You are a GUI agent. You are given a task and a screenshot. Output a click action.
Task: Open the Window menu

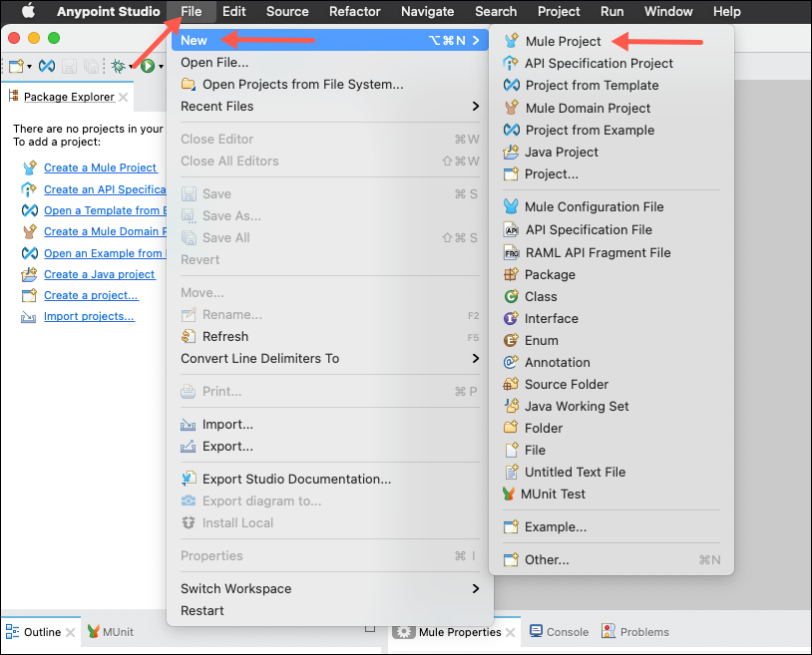tap(668, 11)
